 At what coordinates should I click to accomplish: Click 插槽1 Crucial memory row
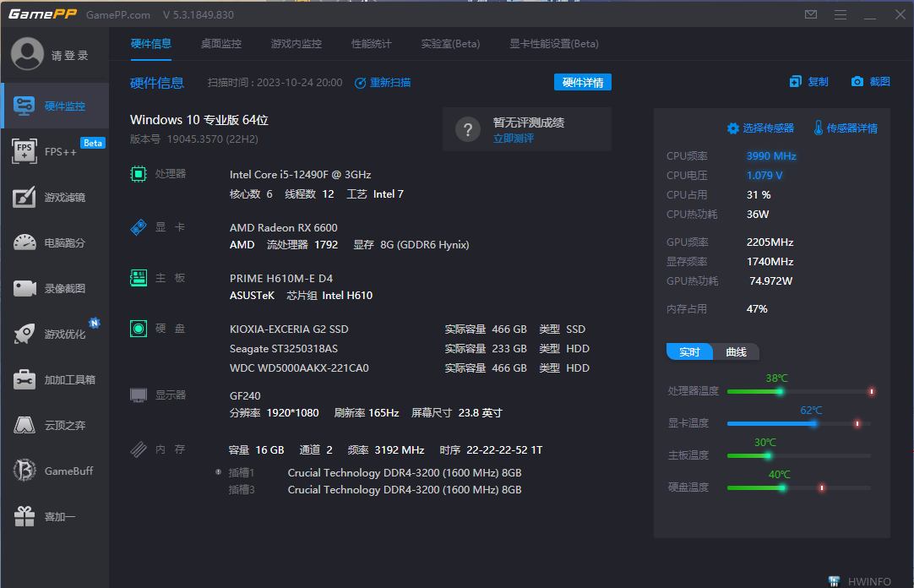(x=375, y=472)
